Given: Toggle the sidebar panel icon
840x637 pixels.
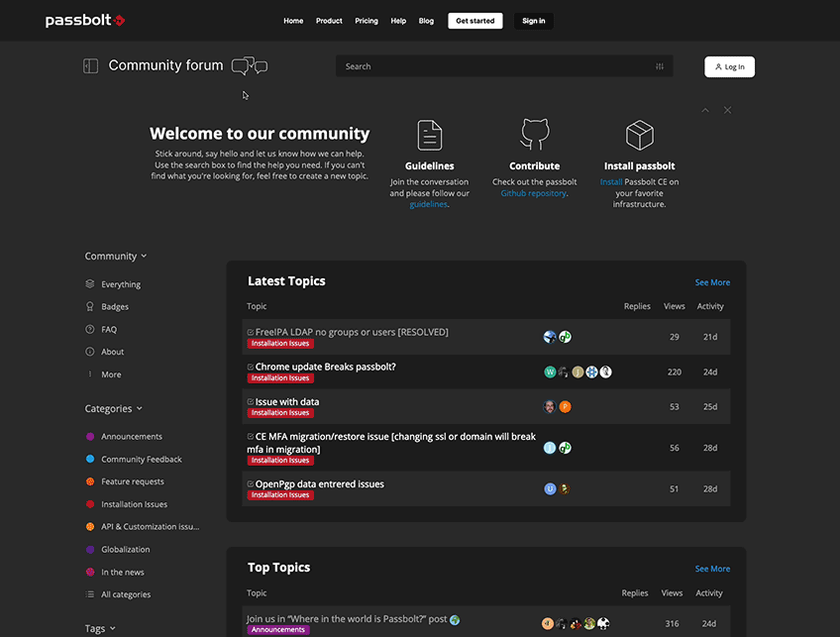Looking at the screenshot, I should 90,66.
